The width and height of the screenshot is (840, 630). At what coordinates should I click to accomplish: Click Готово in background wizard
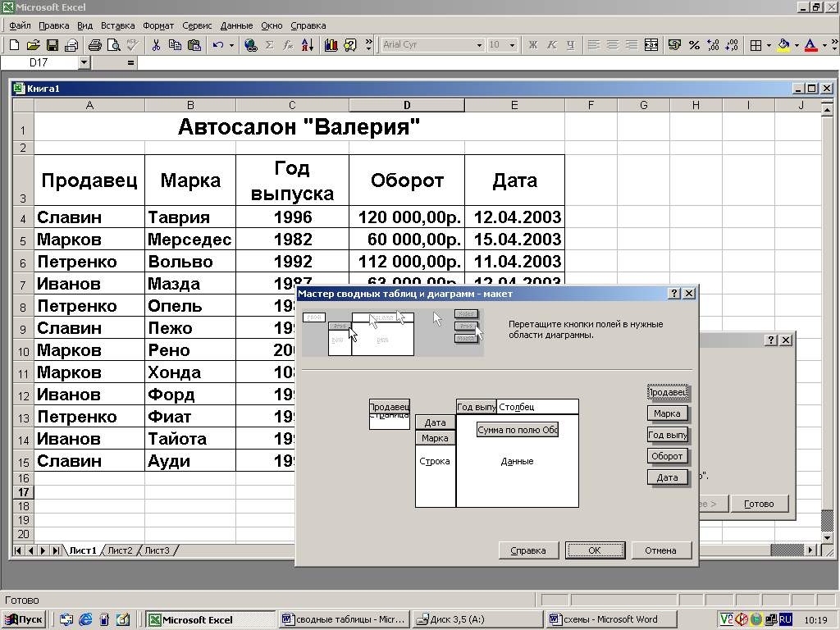(x=759, y=504)
